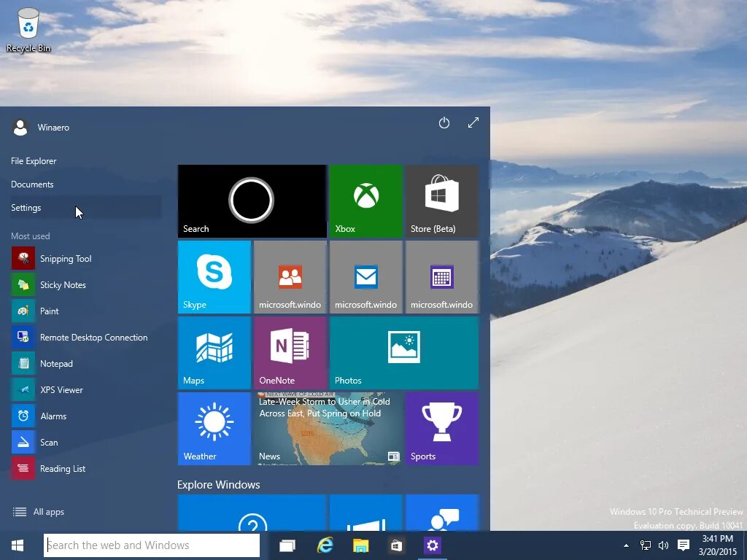Open the volume speaker tray icon
The width and height of the screenshot is (747, 560).
[663, 545]
